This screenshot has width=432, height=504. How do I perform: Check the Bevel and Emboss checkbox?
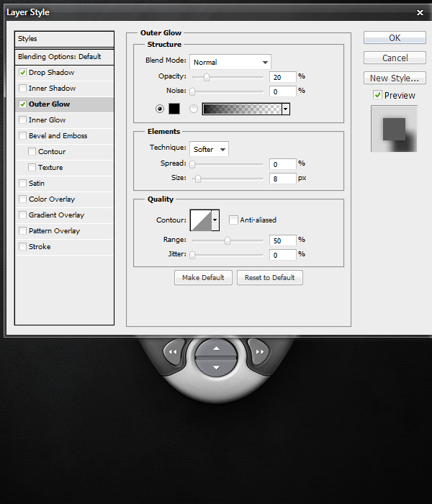coord(22,135)
